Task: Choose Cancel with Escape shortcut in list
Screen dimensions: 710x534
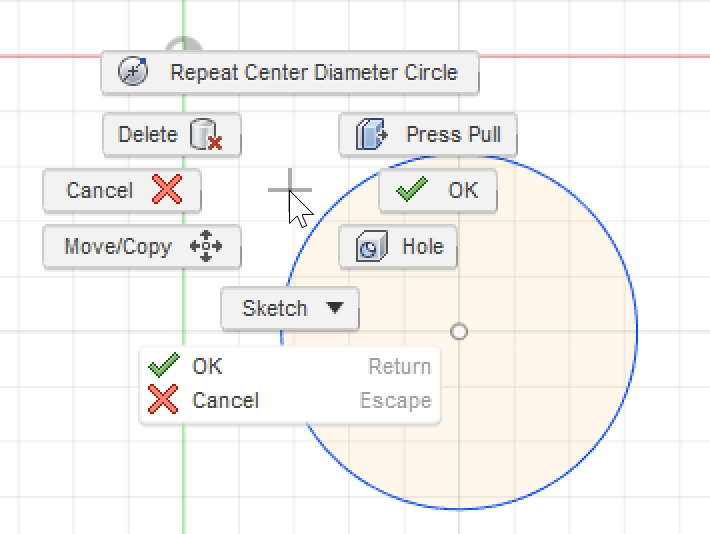Action: click(x=290, y=400)
